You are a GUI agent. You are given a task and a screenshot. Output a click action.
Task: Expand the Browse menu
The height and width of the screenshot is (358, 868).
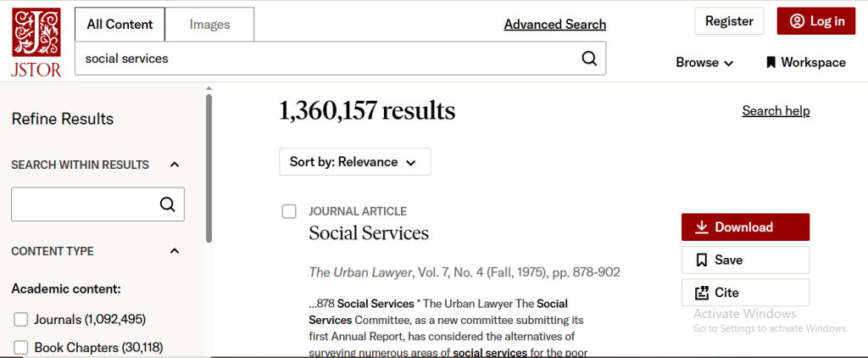[x=704, y=63]
